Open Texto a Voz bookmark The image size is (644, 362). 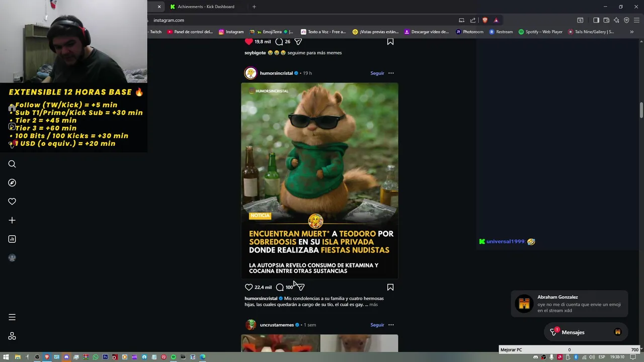pos(323,32)
